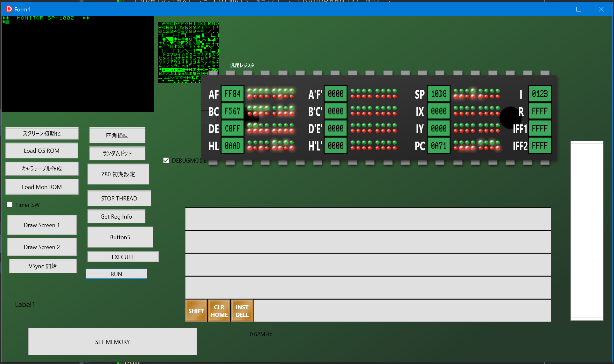The width and height of the screenshot is (614, 364).
Task: Click Draw Screen 2
Action: (42, 247)
